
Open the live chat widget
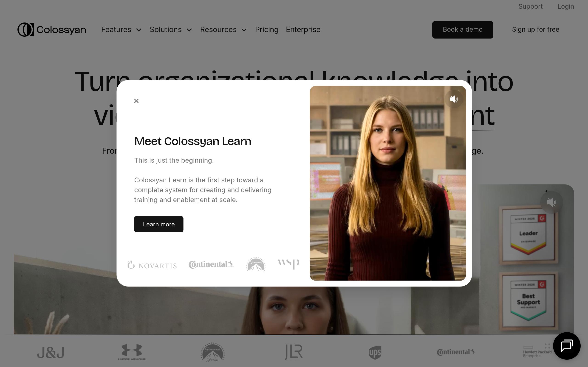click(x=567, y=346)
